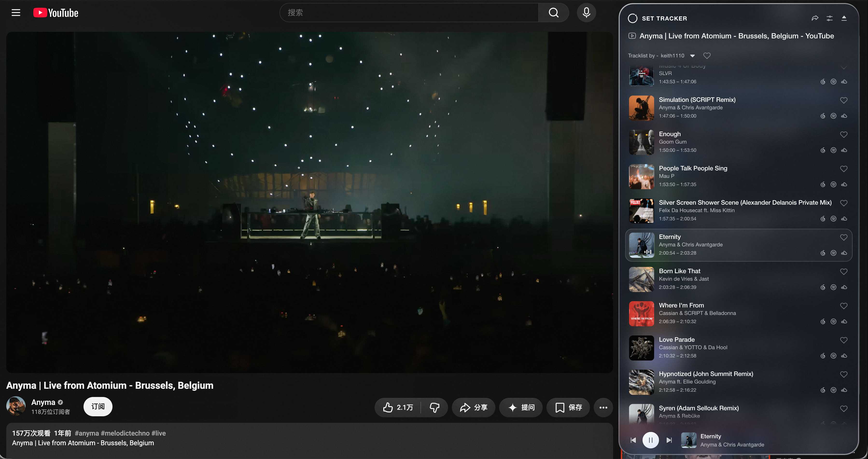
Task: Click the Set Tracker share arrow icon
Action: [815, 18]
